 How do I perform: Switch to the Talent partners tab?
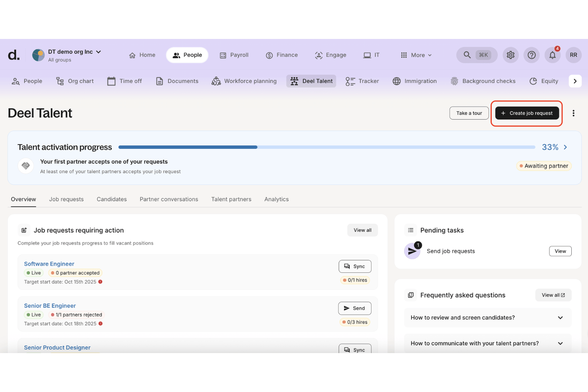tap(231, 199)
